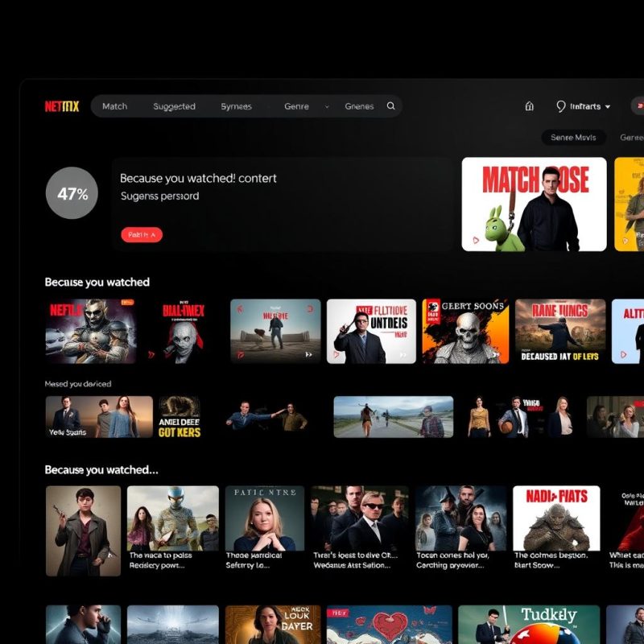Expand the Gnenes navigation dropdown

[358, 105]
